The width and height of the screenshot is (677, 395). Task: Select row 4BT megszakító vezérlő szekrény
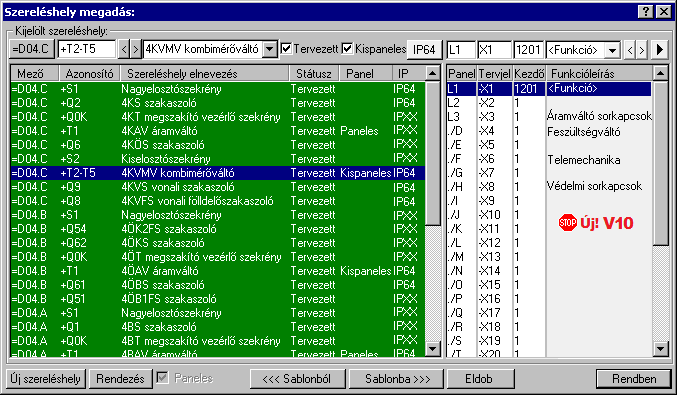[x=218, y=341]
